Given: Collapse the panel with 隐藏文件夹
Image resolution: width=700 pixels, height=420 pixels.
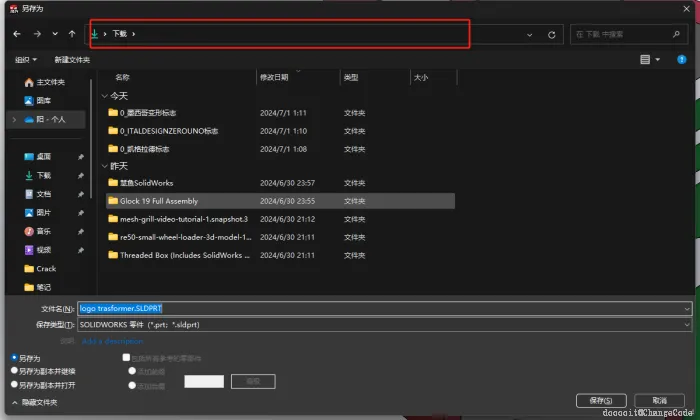Looking at the screenshot, I should (x=35, y=403).
